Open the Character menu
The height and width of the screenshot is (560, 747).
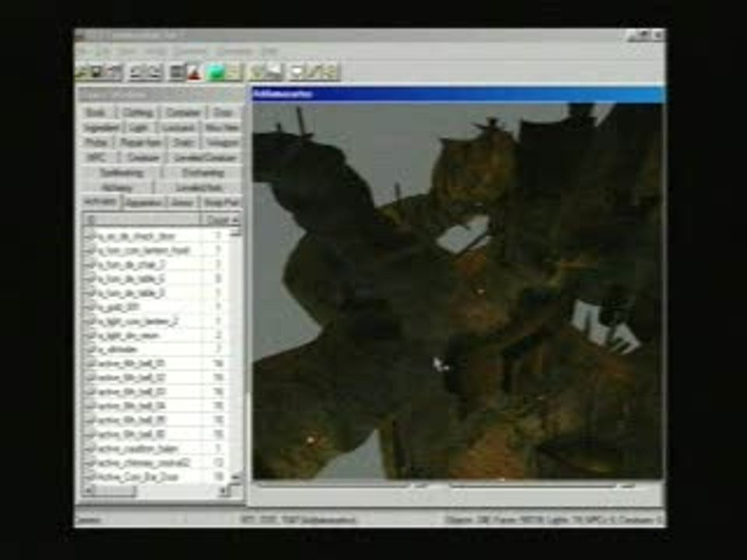[191, 51]
